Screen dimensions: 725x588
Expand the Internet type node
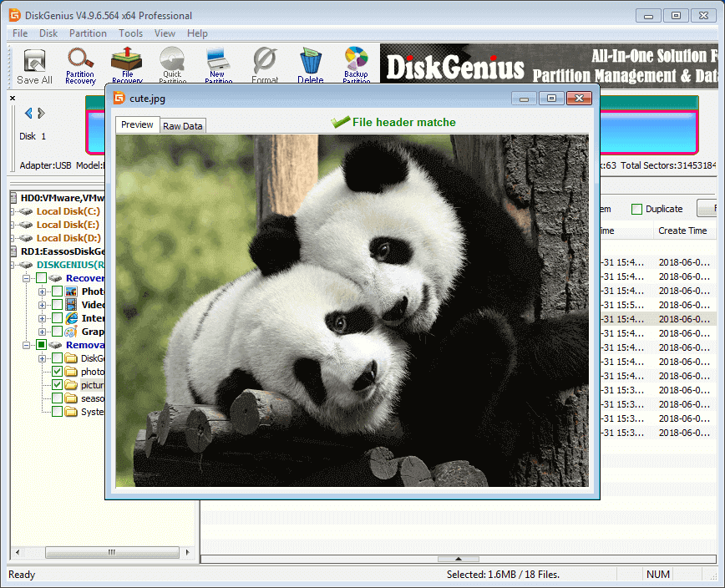[x=42, y=318]
